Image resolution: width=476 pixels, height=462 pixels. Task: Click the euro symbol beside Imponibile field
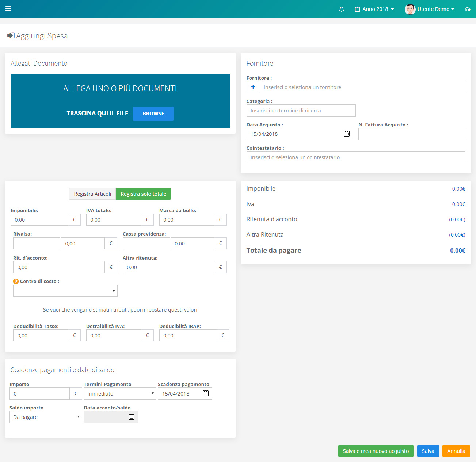(x=75, y=219)
